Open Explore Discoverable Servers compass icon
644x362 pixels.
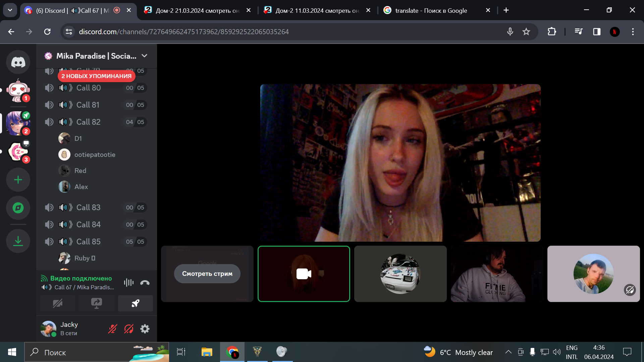coord(18,208)
